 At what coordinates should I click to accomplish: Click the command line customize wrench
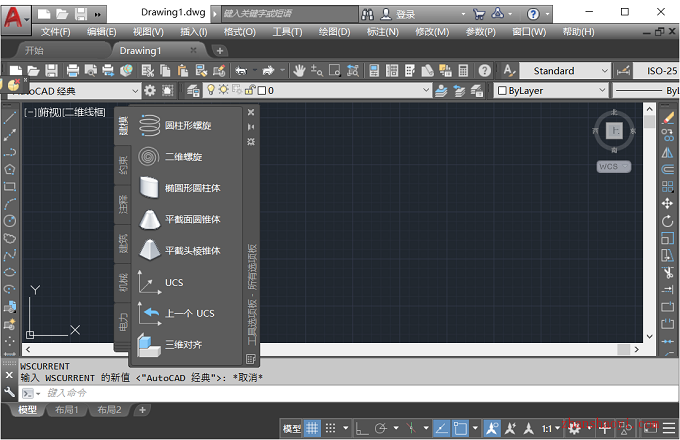point(10,393)
